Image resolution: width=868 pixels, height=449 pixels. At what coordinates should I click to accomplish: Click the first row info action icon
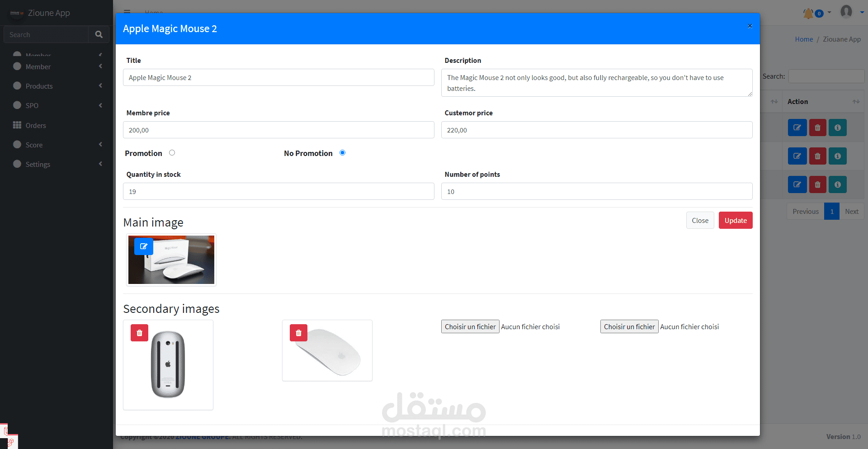[838, 128]
